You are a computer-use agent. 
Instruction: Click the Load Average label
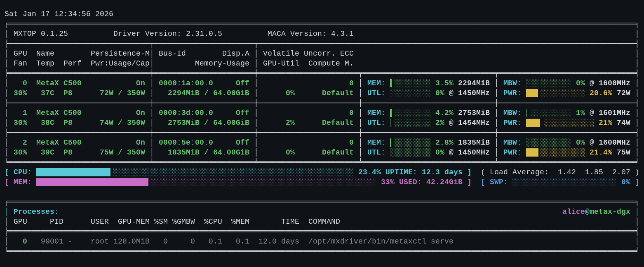pyautogui.click(x=519, y=172)
